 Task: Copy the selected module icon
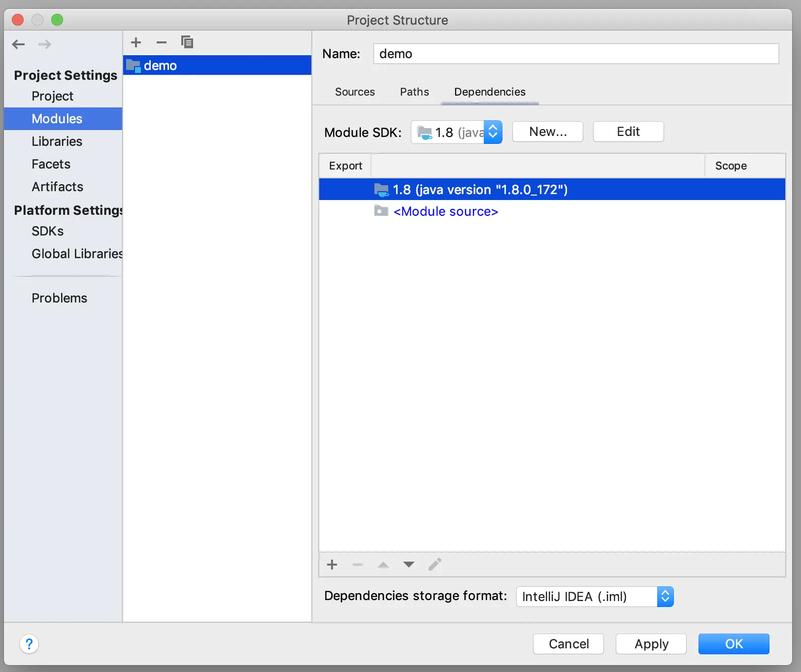pyautogui.click(x=187, y=42)
